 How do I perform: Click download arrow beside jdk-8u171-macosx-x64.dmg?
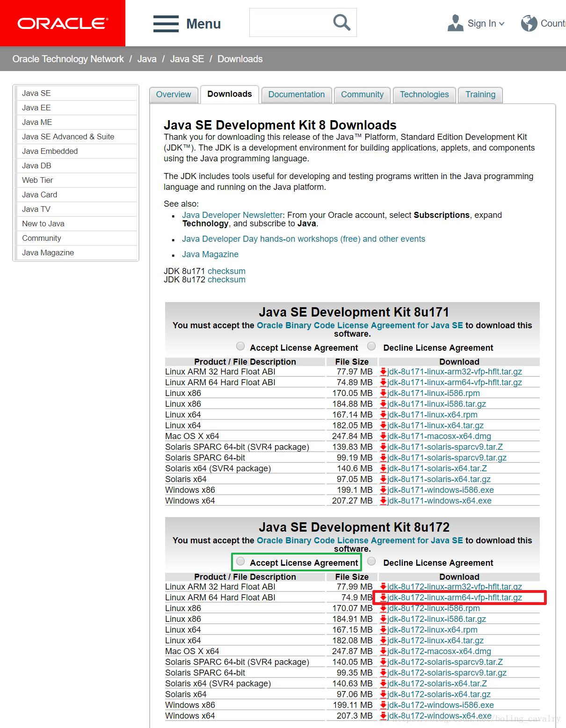pos(383,436)
